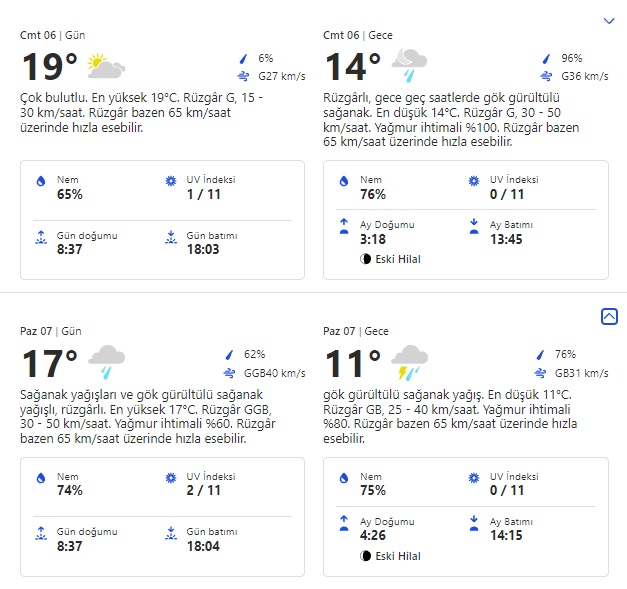This screenshot has width=627, height=589.
Task: Select the Paz 07 | Gece heading
Action: tap(357, 331)
